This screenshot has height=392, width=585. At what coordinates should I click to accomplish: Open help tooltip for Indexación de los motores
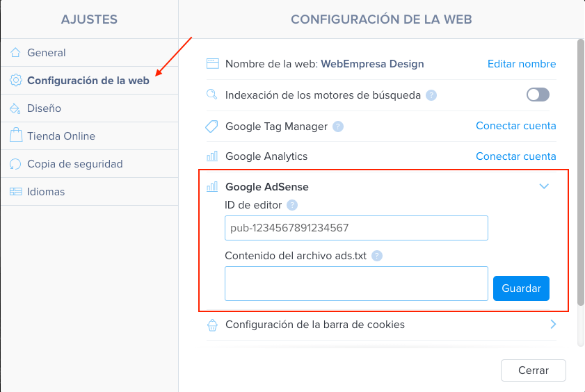[x=431, y=95]
